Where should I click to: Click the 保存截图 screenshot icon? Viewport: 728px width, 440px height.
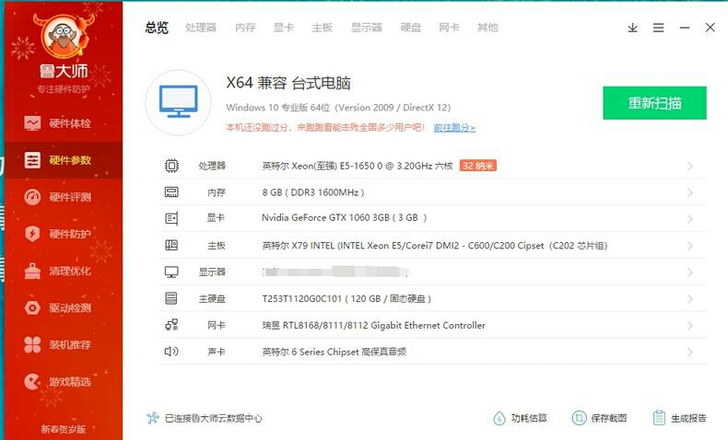pyautogui.click(x=579, y=418)
